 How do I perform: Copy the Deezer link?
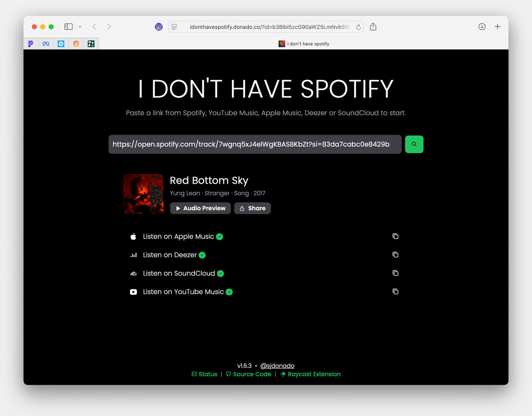pyautogui.click(x=395, y=254)
